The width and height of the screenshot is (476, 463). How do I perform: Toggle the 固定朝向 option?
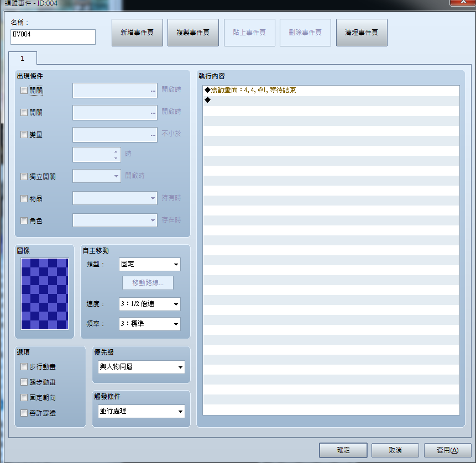click(24, 397)
